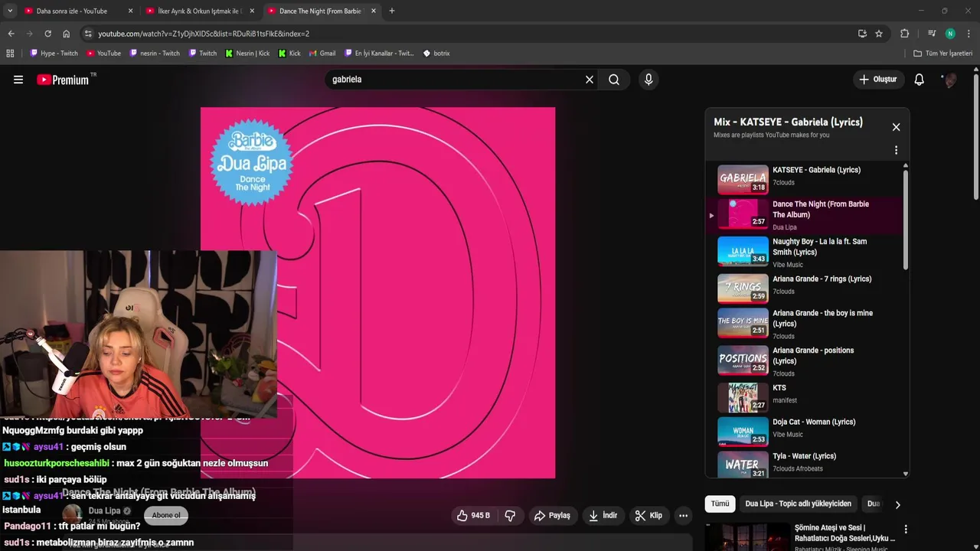Open YouTube notifications bell

pyautogui.click(x=920, y=80)
